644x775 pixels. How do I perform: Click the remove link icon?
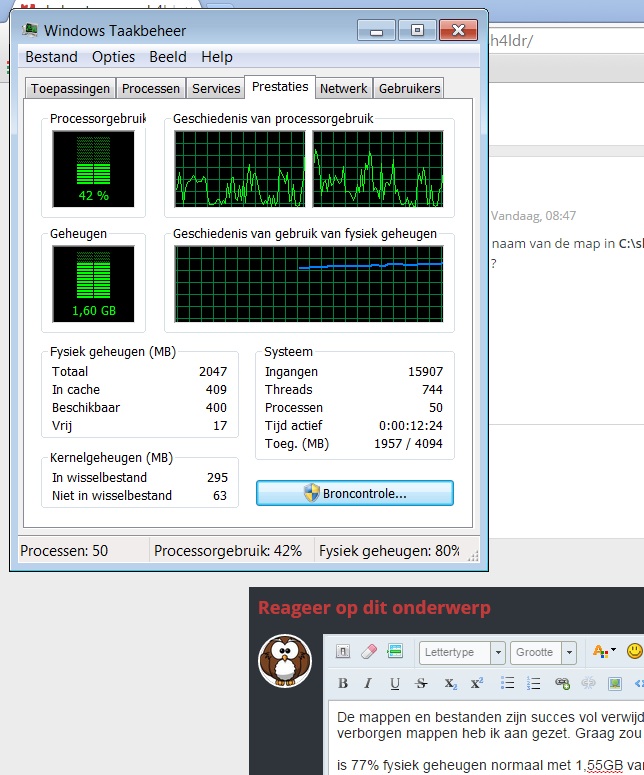pyautogui.click(x=588, y=683)
